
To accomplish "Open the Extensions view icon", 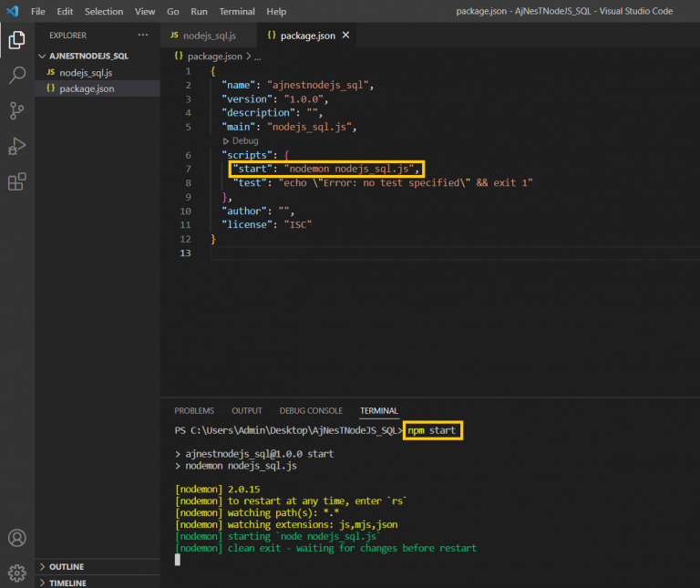I will tap(16, 182).
